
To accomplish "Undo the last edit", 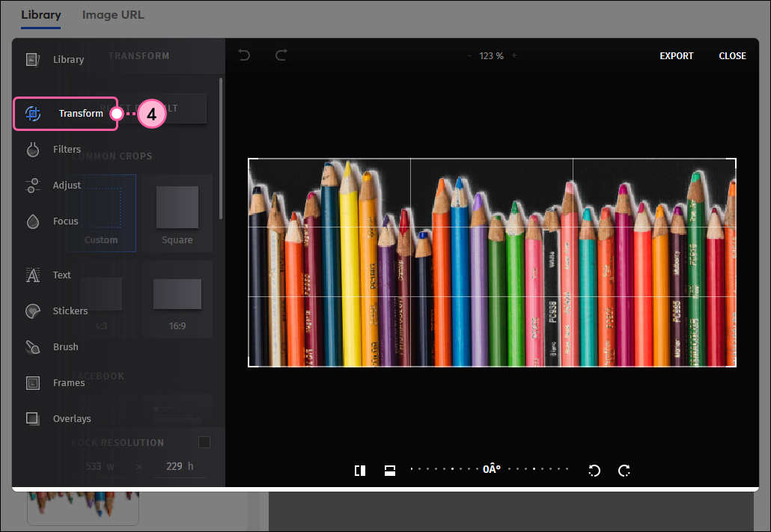I will coord(244,55).
